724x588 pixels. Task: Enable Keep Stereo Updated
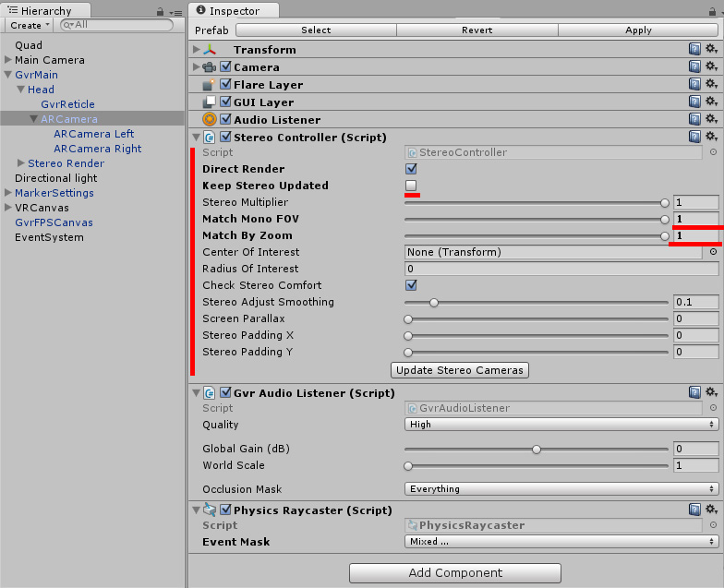tap(411, 185)
